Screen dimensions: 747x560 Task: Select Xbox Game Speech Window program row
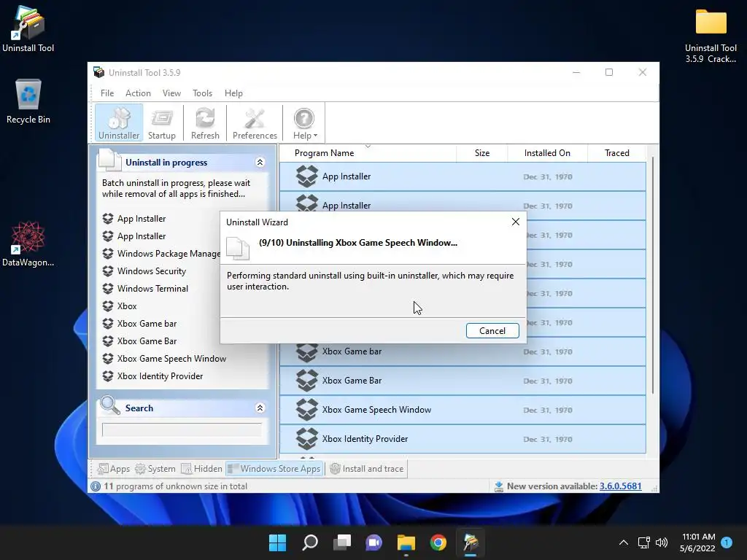tap(462, 410)
